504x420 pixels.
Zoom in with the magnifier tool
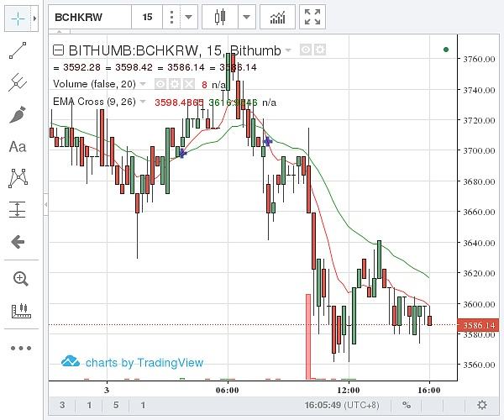pyautogui.click(x=18, y=278)
